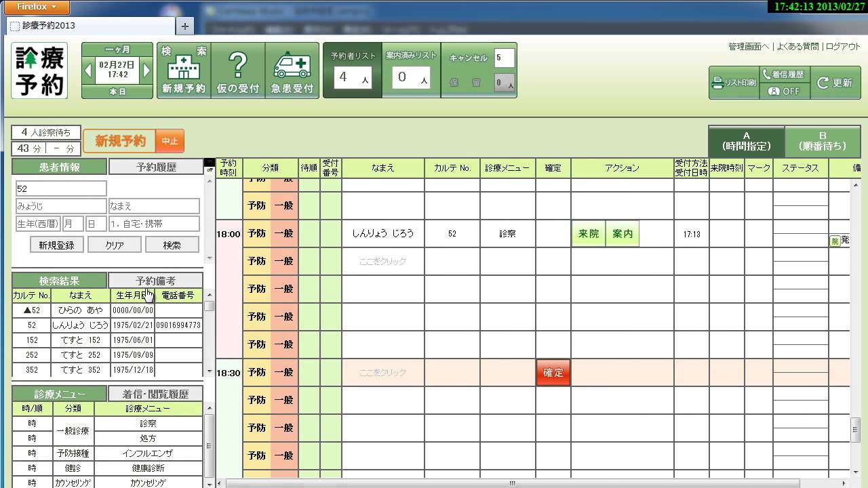Viewport: 868px width, 488px height.
Task: Open the よくある質問 link
Action: tap(797, 47)
